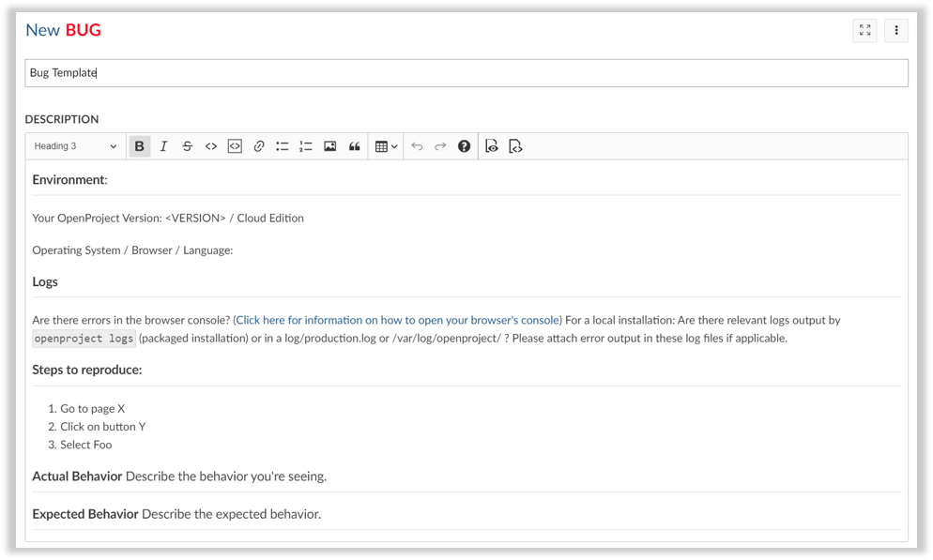Insert a code block
The width and height of the screenshot is (933, 560).
[234, 145]
